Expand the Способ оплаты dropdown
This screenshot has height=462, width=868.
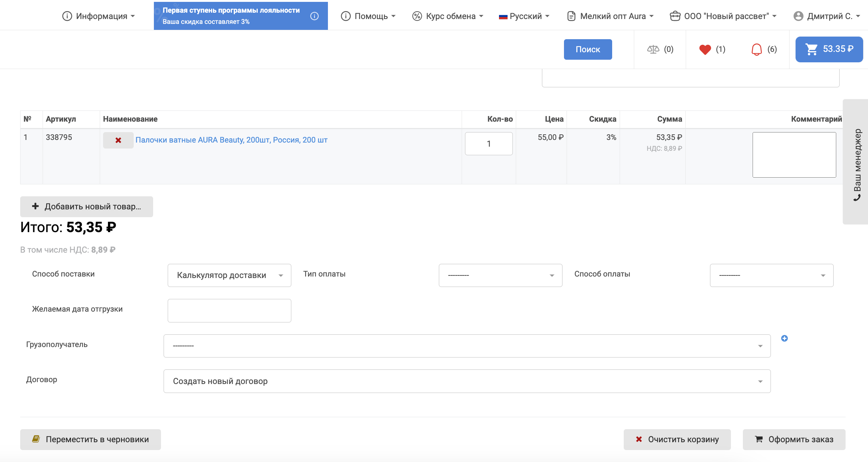(x=771, y=275)
